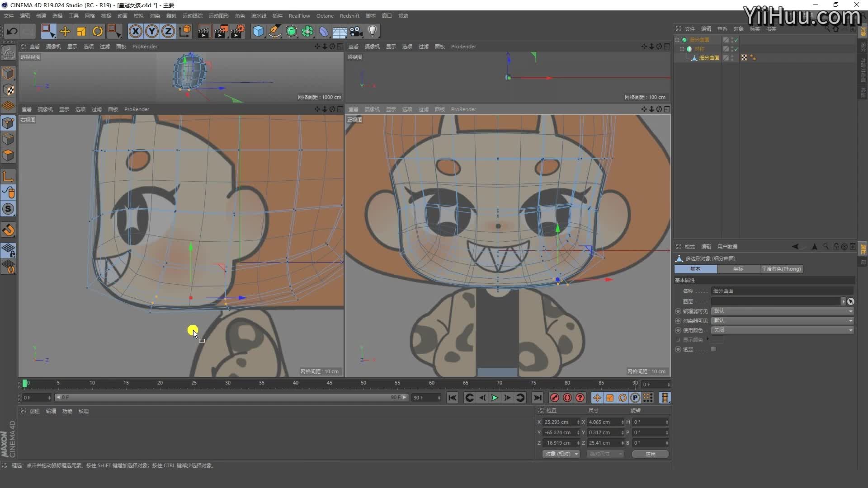Open 标签 menu in object manager
Screen dimensions: 868x488
click(x=755, y=29)
